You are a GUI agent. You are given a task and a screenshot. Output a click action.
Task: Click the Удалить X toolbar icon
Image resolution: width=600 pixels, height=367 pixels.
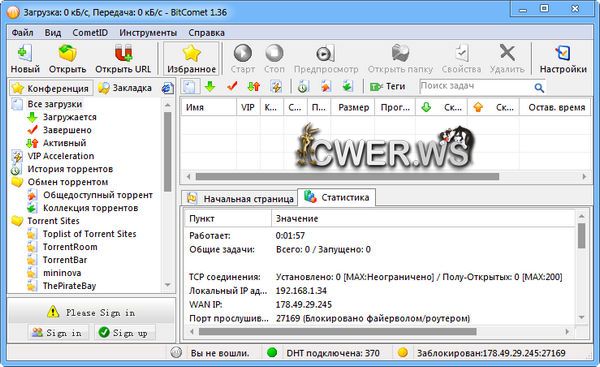coord(507,52)
